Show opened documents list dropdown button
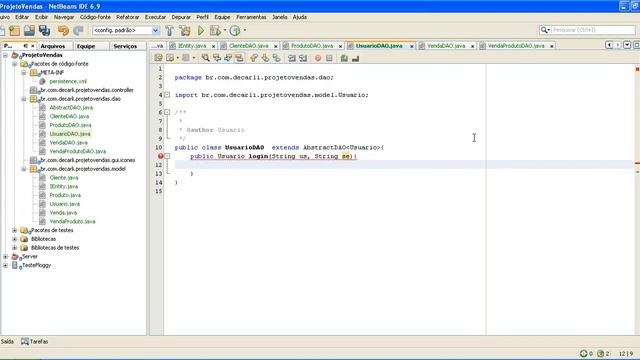 point(627,45)
